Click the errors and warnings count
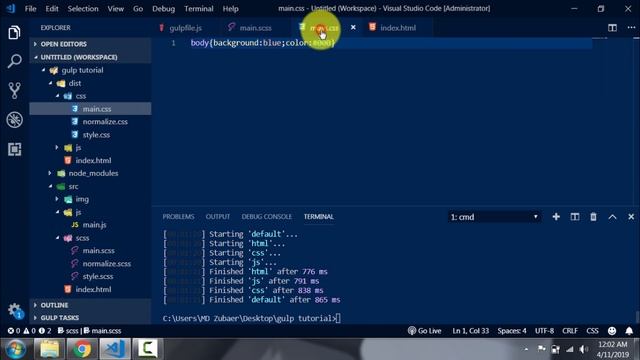 click(x=29, y=331)
